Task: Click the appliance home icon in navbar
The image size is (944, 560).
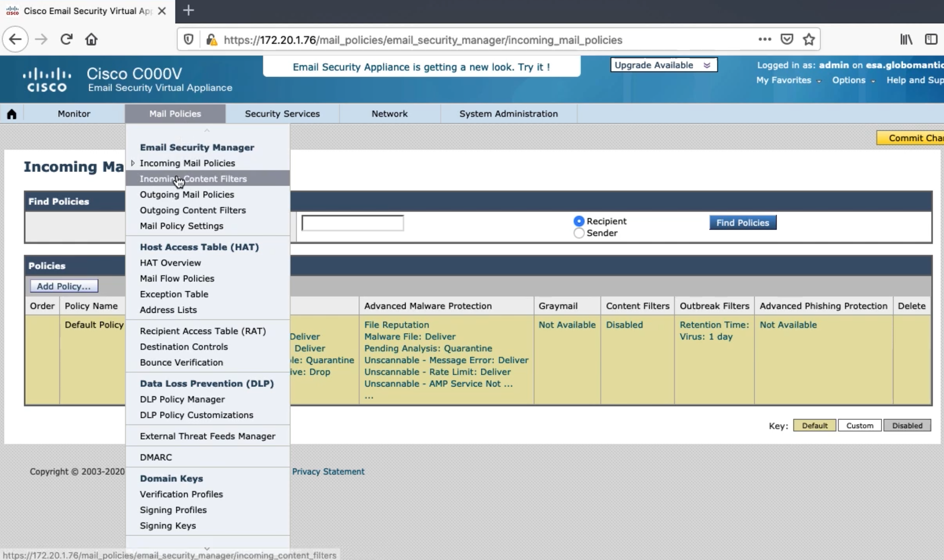Action: 12,114
